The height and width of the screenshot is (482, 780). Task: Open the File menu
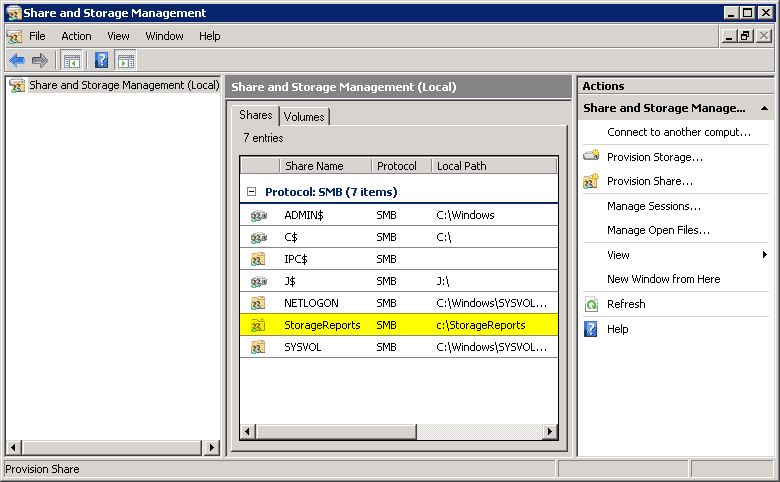(37, 36)
